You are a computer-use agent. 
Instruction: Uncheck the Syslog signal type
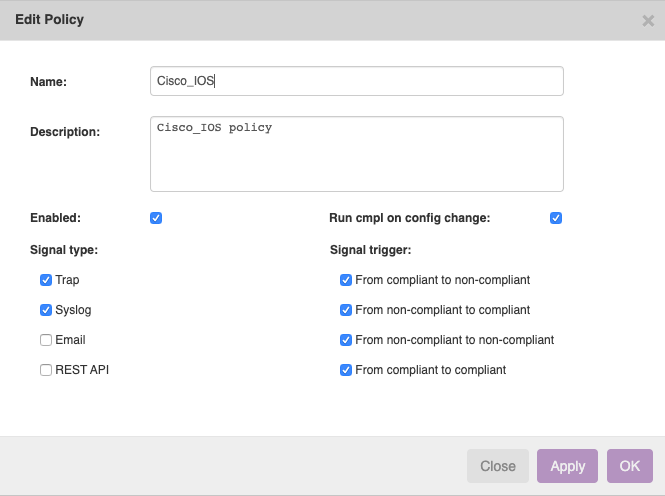click(46, 310)
